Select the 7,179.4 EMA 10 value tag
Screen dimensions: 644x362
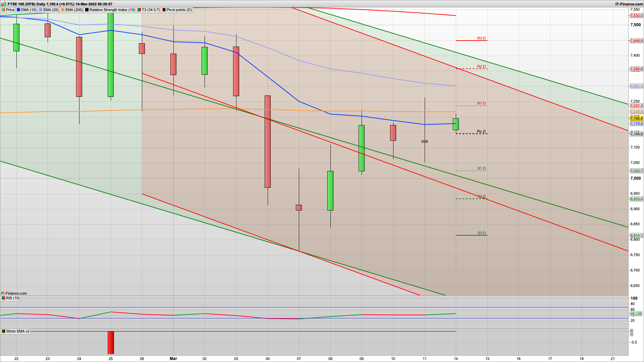tap(636, 123)
